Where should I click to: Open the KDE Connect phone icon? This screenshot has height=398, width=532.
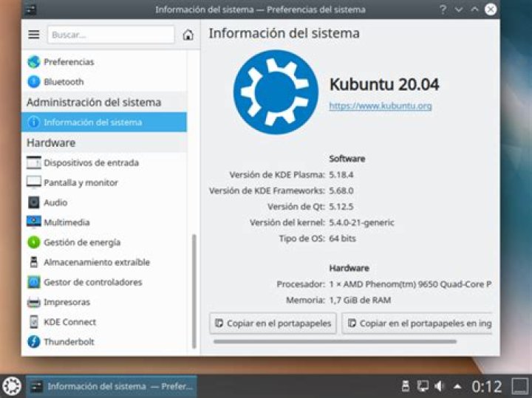pyautogui.click(x=33, y=322)
